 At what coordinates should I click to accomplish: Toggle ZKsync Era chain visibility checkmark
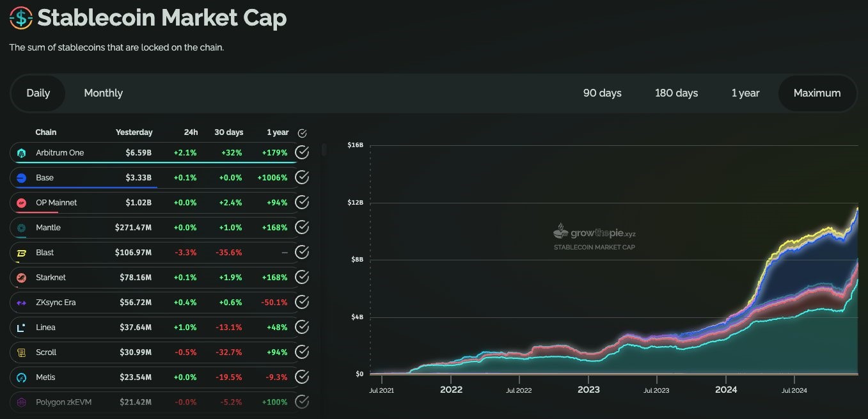(x=302, y=302)
